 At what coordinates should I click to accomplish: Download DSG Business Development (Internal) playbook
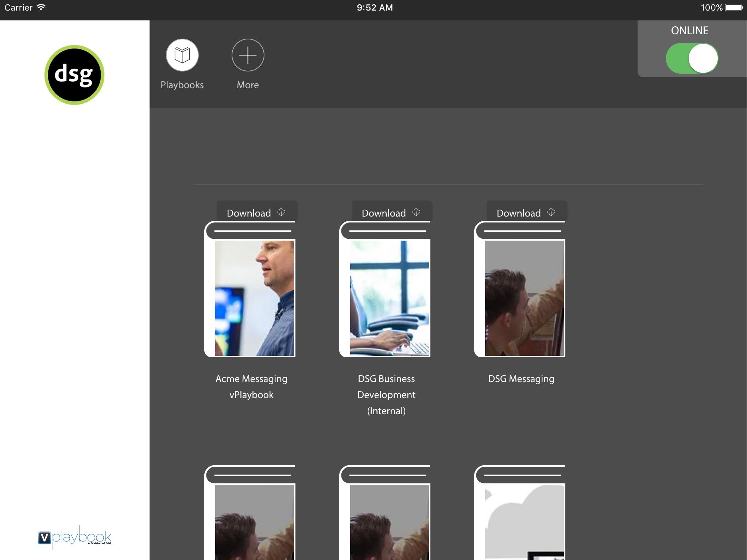tap(392, 211)
